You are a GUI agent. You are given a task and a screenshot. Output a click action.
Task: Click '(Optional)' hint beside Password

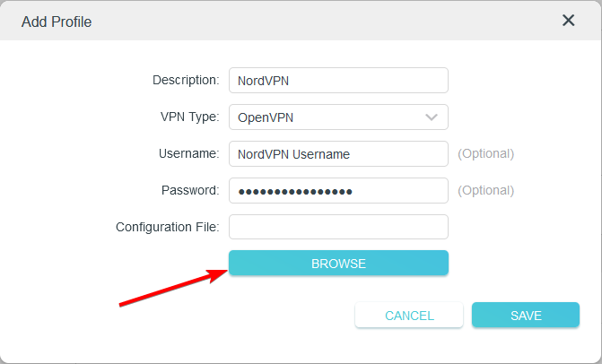pos(485,190)
